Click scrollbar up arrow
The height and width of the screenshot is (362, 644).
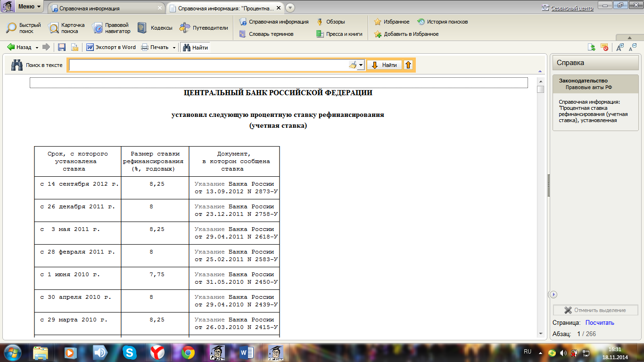click(541, 82)
